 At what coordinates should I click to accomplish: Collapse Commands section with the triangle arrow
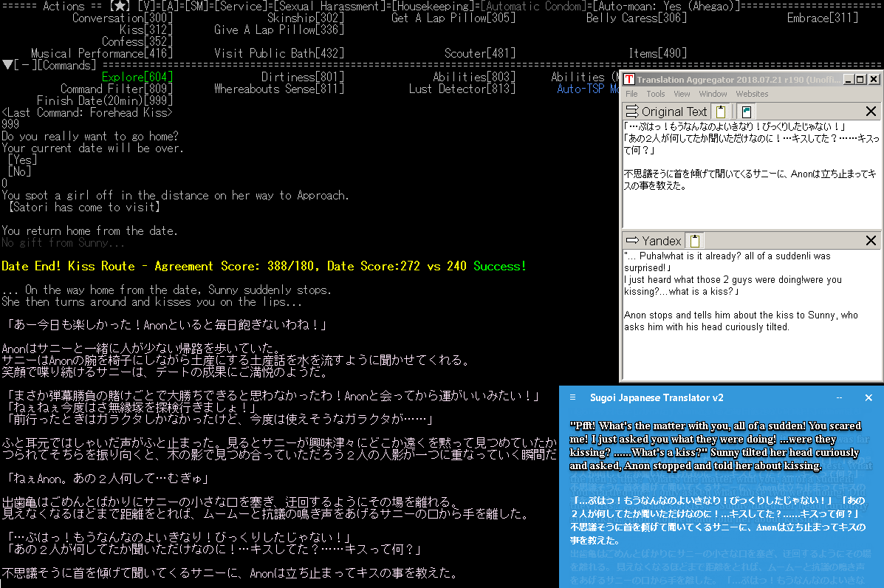pos(7,65)
